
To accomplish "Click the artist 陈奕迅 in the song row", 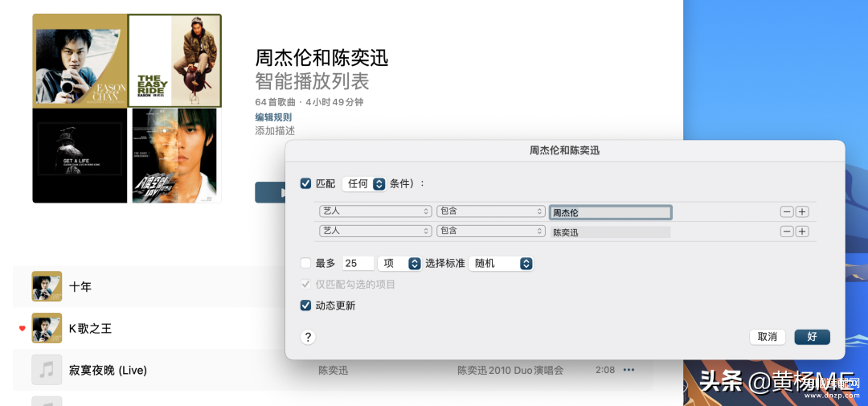I will (334, 370).
